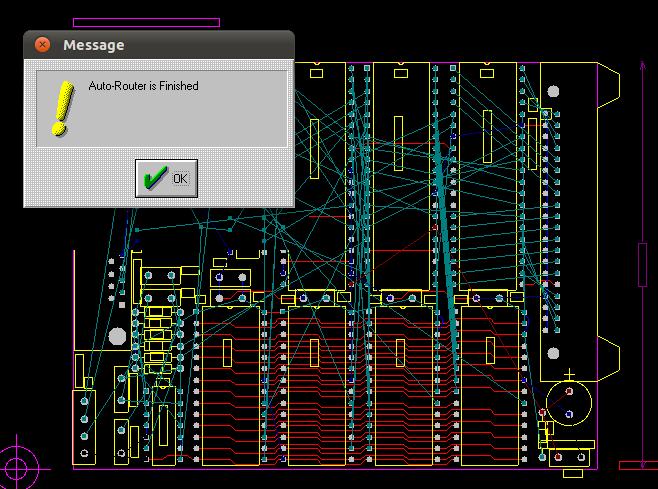Screen dimensions: 658x489
Task: Click the lower white mounting hole on right connector
Action: click(553, 352)
